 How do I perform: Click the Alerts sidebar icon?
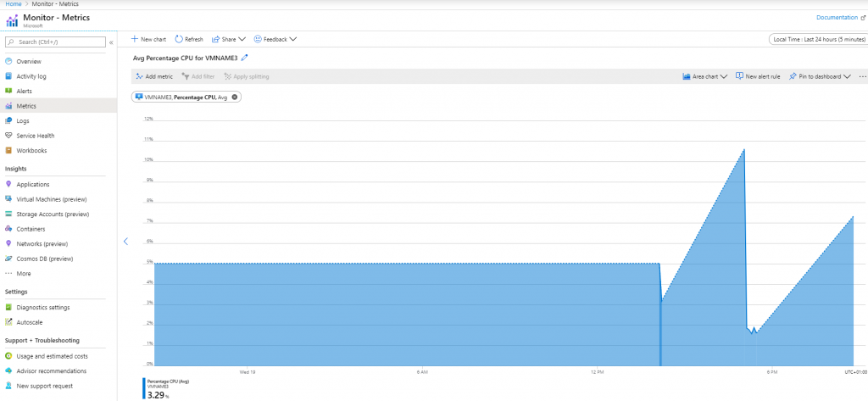(8, 91)
